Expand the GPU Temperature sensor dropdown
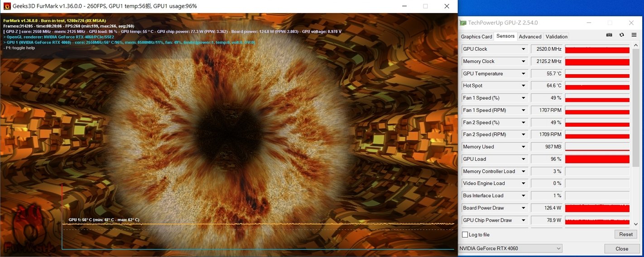 [524, 73]
